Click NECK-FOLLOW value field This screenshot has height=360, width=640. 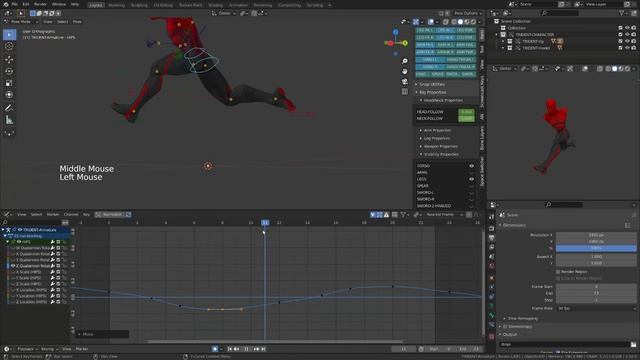pos(466,118)
